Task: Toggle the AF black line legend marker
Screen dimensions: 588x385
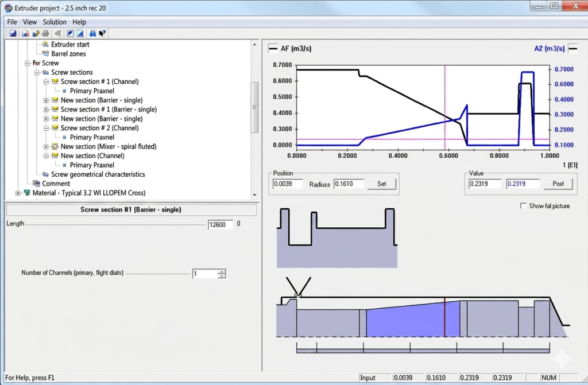Action: [x=273, y=48]
